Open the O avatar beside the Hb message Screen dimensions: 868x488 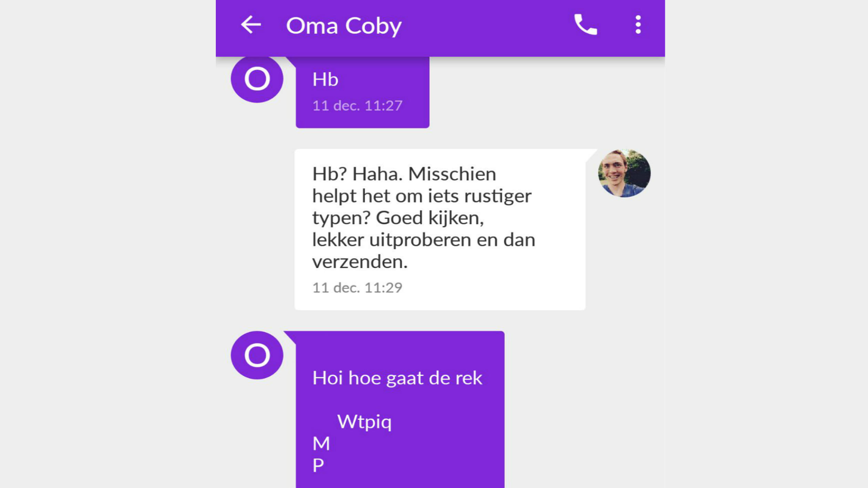click(257, 79)
